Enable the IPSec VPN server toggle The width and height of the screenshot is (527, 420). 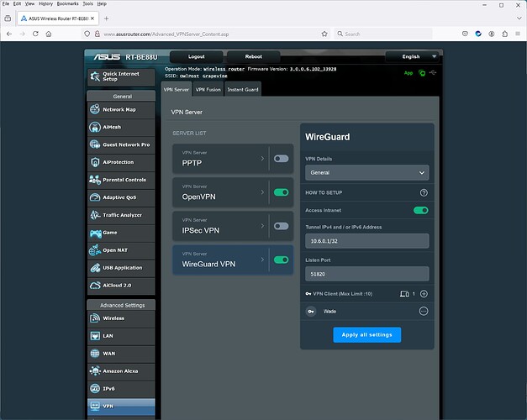281,226
